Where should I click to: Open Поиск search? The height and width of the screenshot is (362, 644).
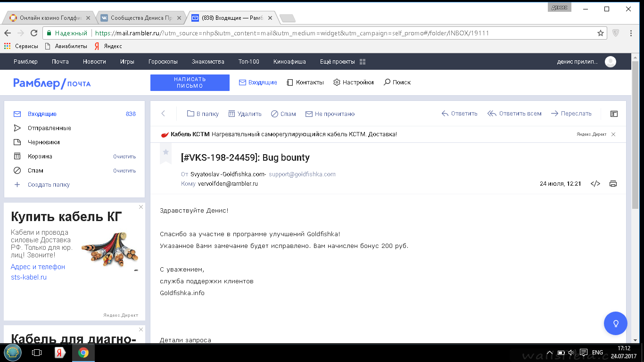pyautogui.click(x=397, y=82)
